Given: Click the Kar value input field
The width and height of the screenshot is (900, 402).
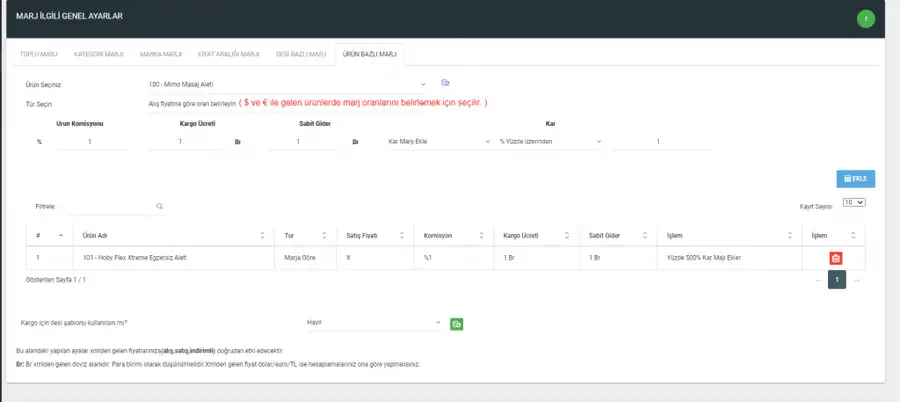Looking at the screenshot, I should click(x=662, y=141).
